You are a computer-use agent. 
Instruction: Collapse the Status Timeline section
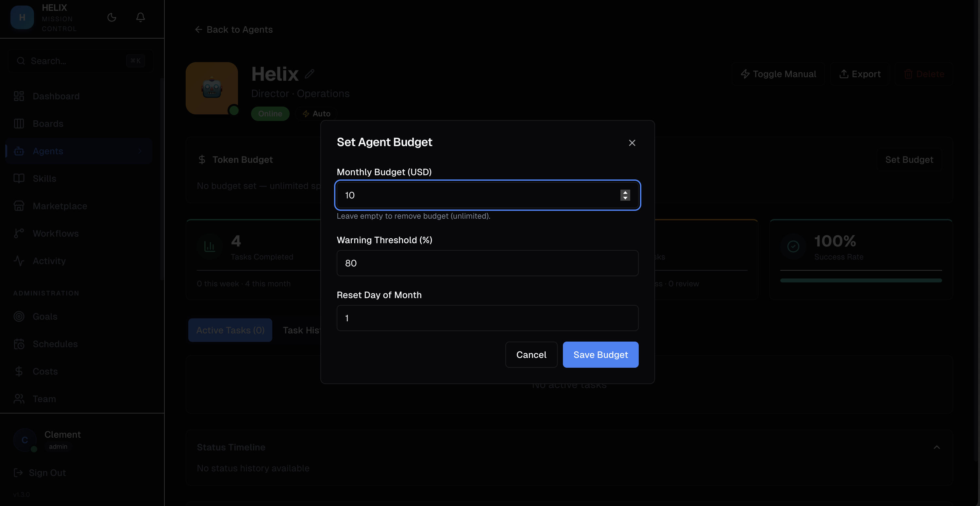[936, 447]
